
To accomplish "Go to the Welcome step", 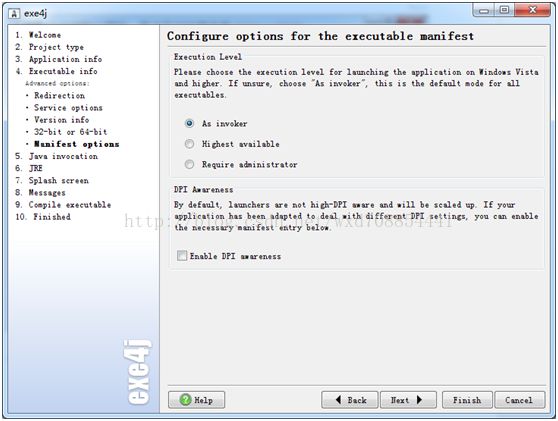I will coord(44,35).
